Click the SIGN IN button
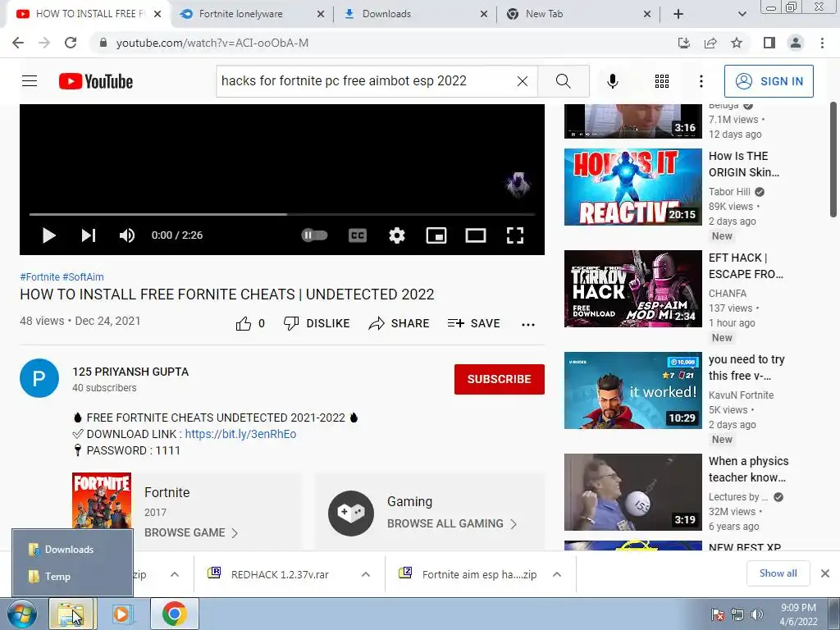Image resolution: width=840 pixels, height=630 pixels. [x=769, y=81]
